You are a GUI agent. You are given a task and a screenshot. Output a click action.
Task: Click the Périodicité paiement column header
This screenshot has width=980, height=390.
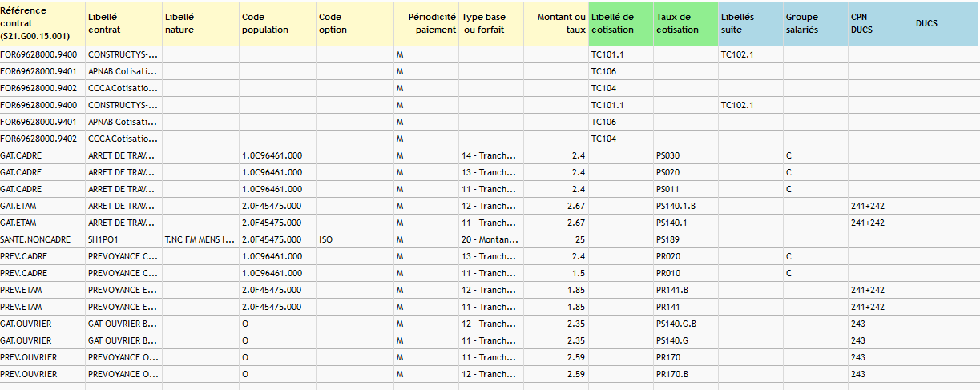tap(426, 23)
